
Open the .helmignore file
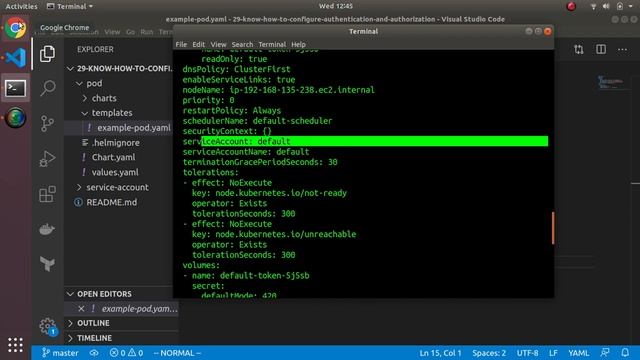(x=116, y=143)
